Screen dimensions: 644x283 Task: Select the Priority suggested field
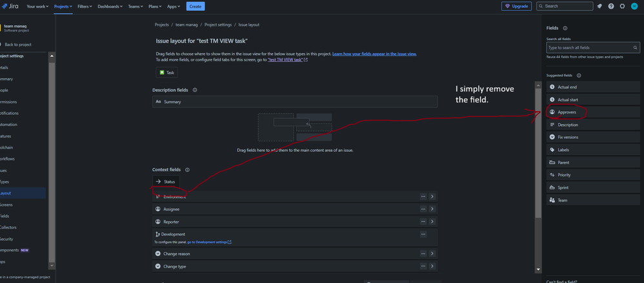(x=593, y=175)
